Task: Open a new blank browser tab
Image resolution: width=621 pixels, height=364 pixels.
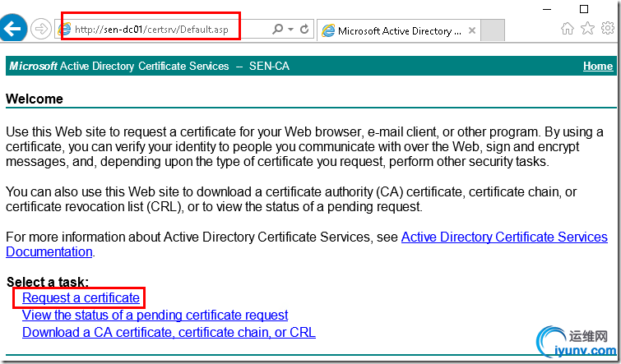Action: tap(492, 30)
